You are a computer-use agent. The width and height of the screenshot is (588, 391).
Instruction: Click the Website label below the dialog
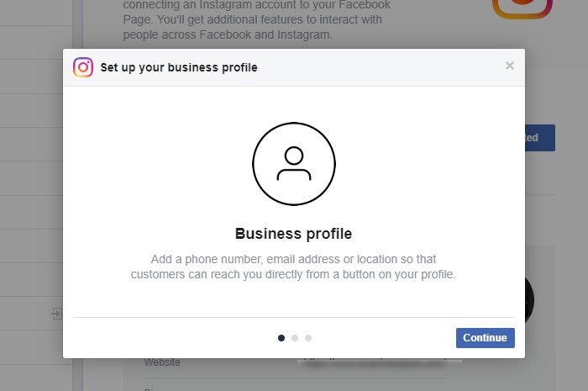162,362
